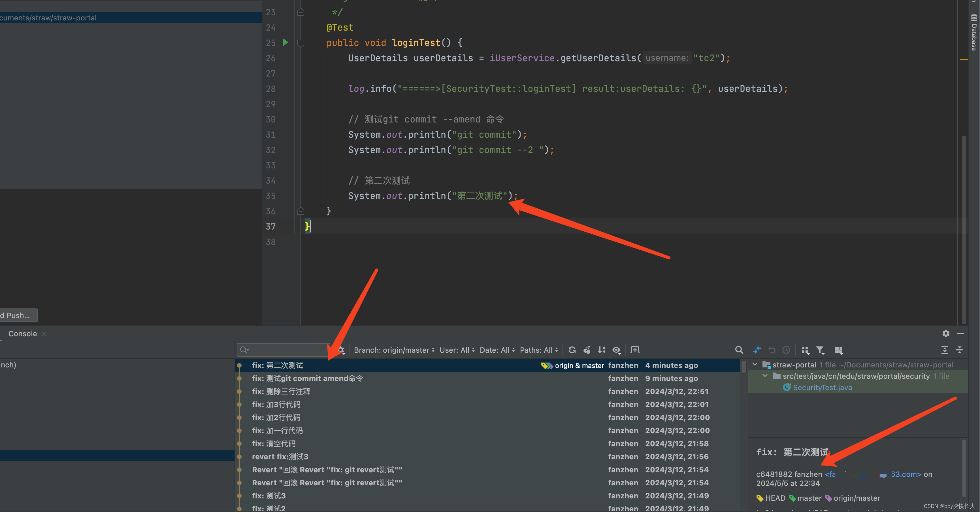Click the 'master' label in commit details
The height and width of the screenshot is (512, 980).
[x=809, y=498]
